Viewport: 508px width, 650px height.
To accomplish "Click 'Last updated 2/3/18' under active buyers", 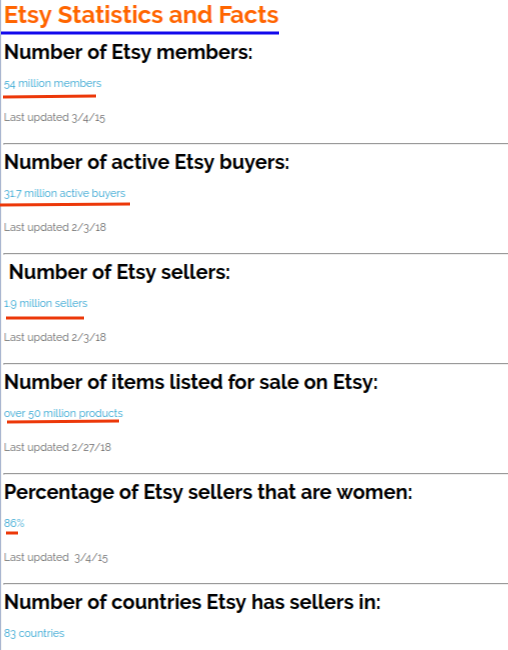I will (55, 228).
